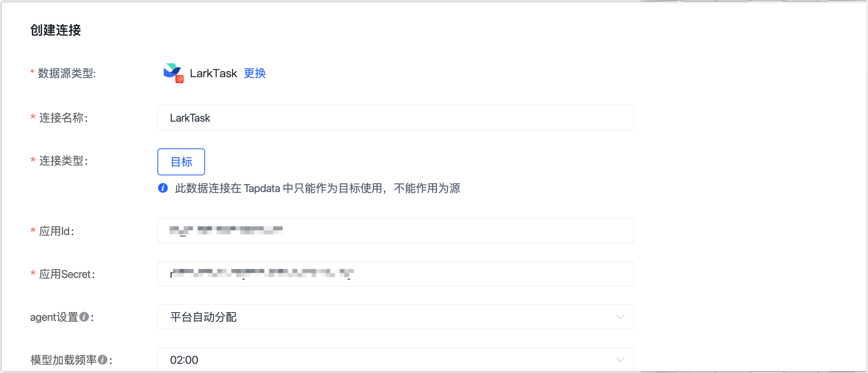Click the help icon beside agent设置
Viewport: 868px width, 373px height.
84,317
